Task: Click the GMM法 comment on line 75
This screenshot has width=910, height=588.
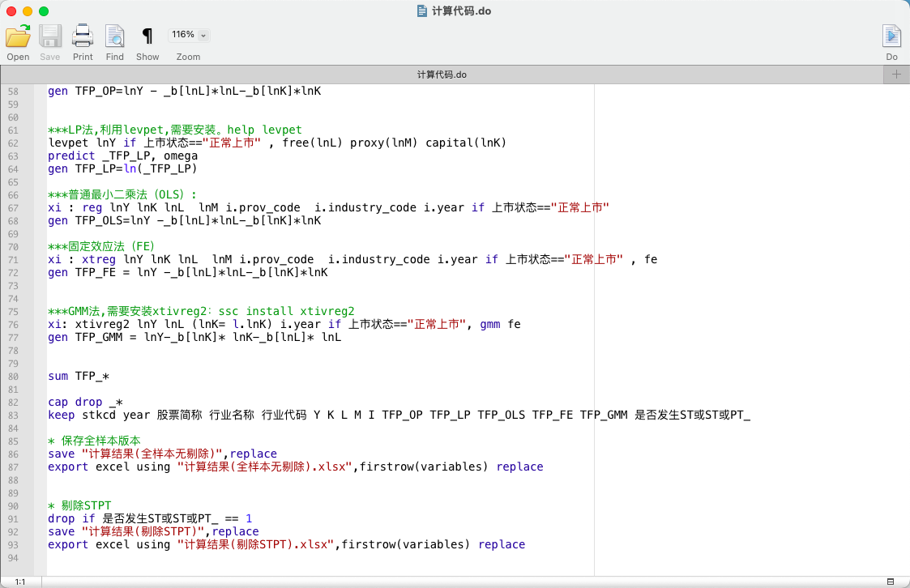Action: click(x=200, y=312)
